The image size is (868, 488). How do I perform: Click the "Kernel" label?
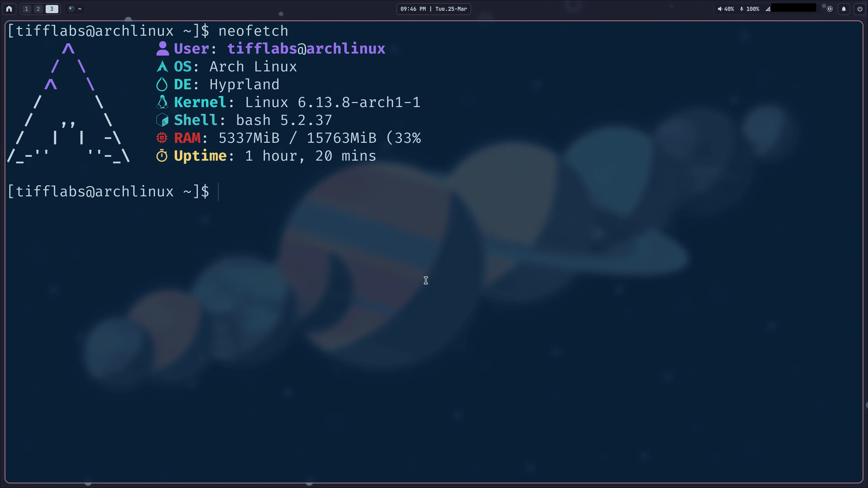200,102
